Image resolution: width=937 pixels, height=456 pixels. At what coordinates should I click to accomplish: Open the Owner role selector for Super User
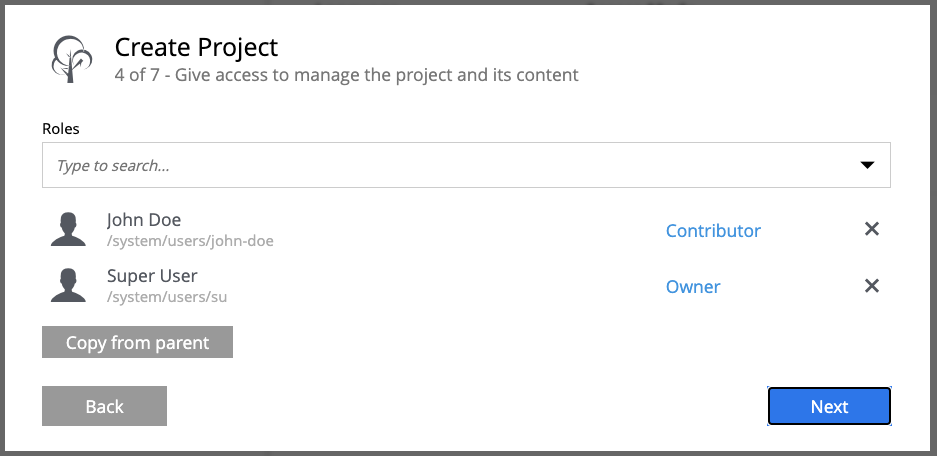point(693,287)
